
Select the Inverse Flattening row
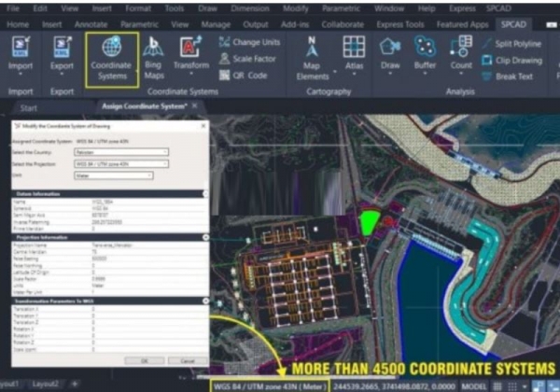[109, 222]
